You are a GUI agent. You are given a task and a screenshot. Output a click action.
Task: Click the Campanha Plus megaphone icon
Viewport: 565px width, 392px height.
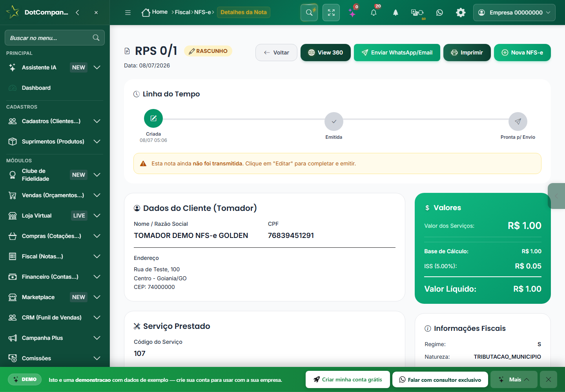coord(13,338)
